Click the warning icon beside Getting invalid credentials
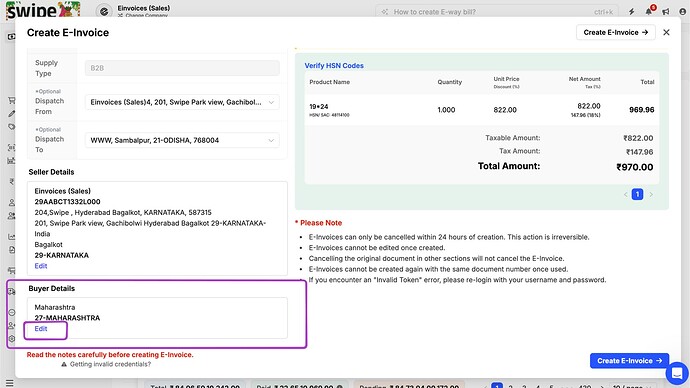Screen dimensions: 690x388 (x=64, y=364)
